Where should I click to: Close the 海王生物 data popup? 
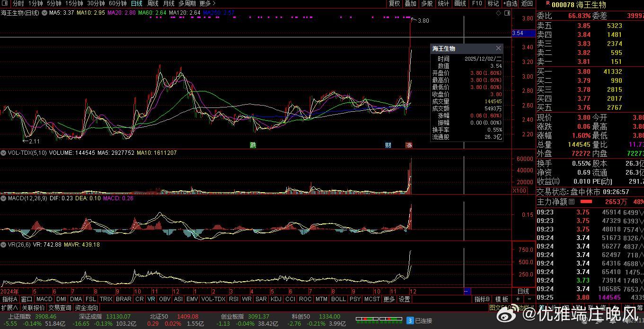(498, 48)
